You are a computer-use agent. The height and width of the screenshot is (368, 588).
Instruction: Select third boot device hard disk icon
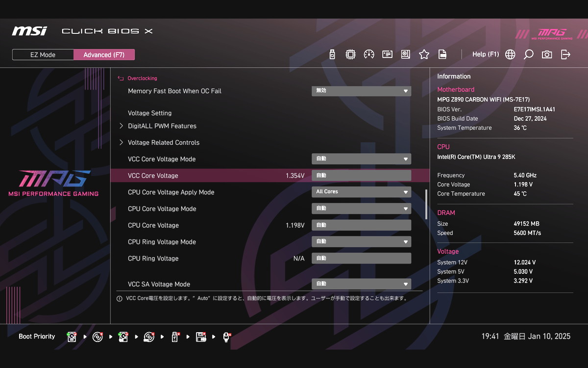click(123, 337)
